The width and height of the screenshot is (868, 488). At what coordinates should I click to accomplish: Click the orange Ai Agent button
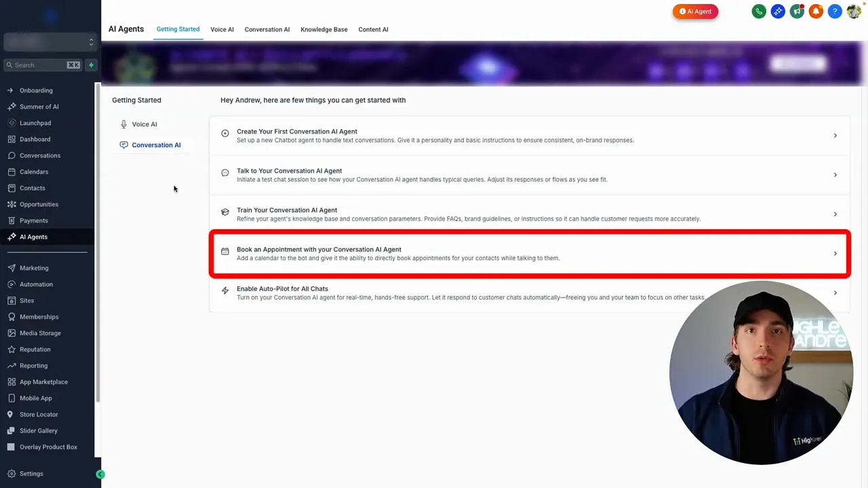pyautogui.click(x=695, y=12)
